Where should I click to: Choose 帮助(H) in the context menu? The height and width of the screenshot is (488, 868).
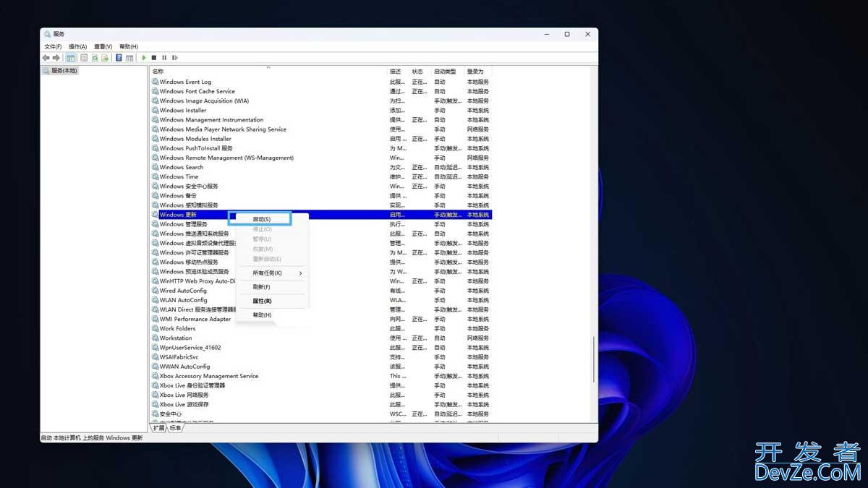tap(262, 315)
